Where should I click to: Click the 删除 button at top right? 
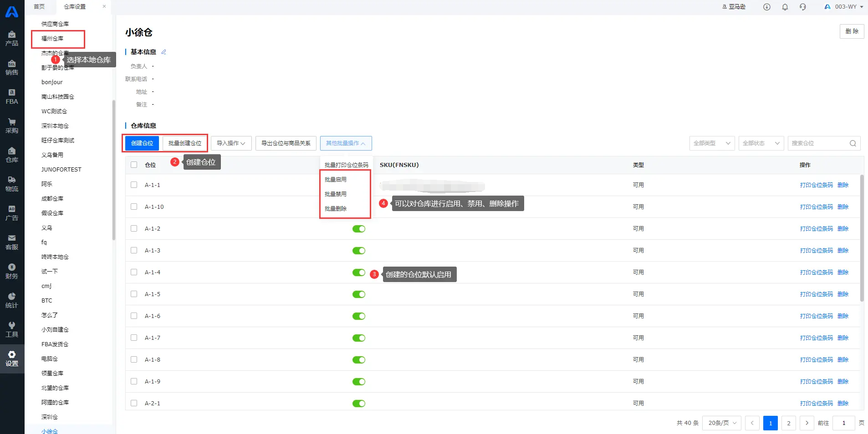pyautogui.click(x=852, y=31)
